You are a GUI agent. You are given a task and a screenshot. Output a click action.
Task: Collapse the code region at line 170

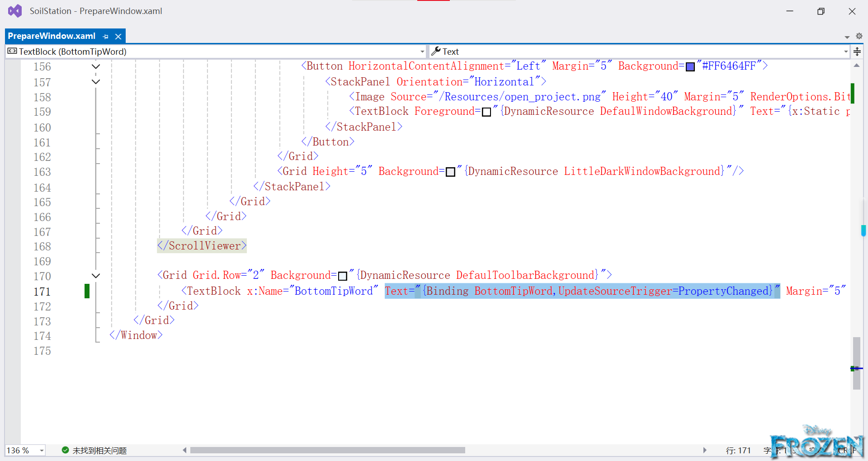(95, 276)
